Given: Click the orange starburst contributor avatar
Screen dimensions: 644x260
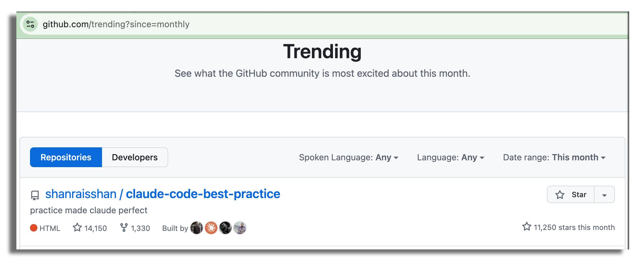Looking at the screenshot, I should coord(211,227).
